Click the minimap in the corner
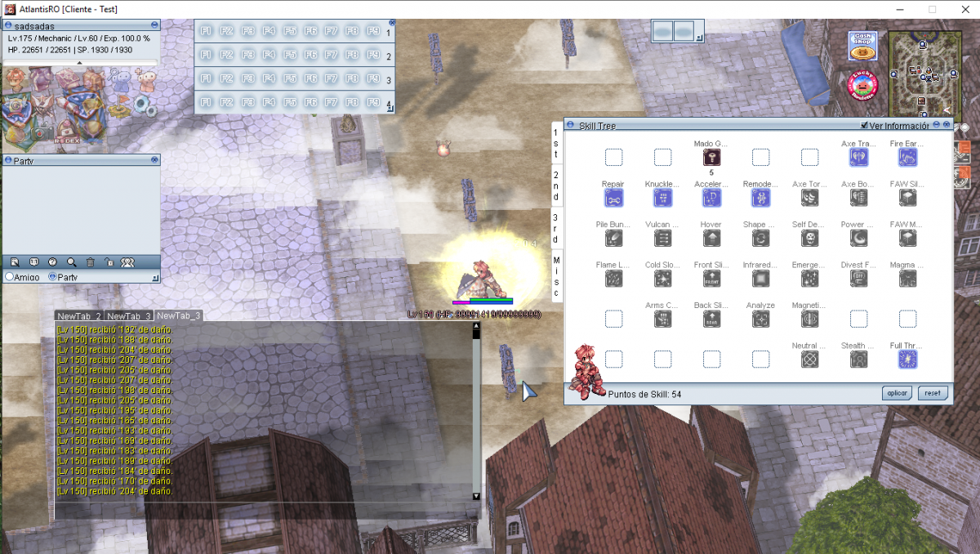 (x=924, y=74)
